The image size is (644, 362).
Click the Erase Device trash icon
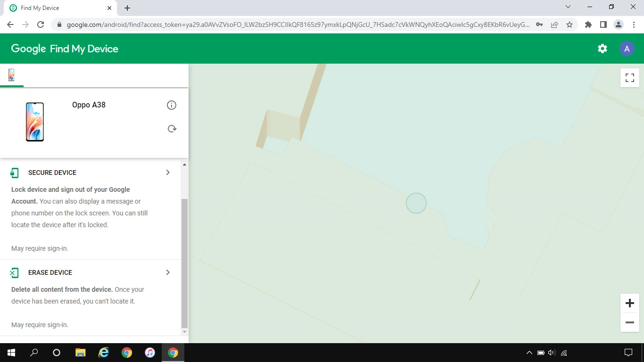click(x=14, y=272)
